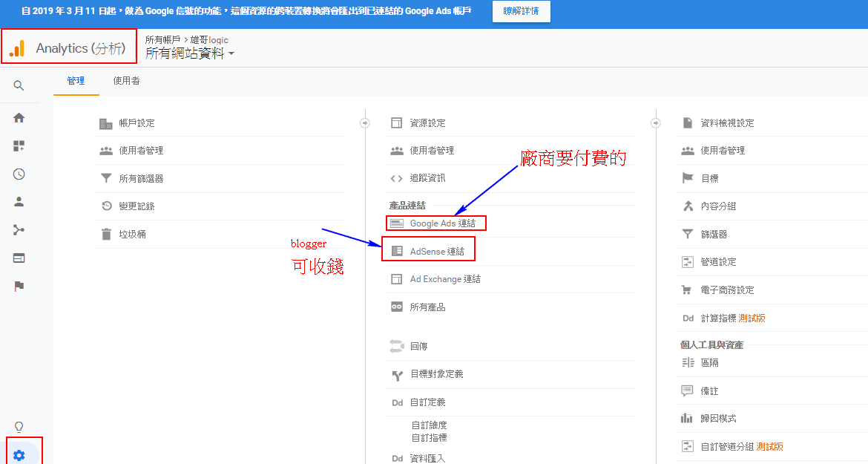Click the Discover lightbulb icon
The width and height of the screenshot is (868, 464).
click(x=19, y=426)
